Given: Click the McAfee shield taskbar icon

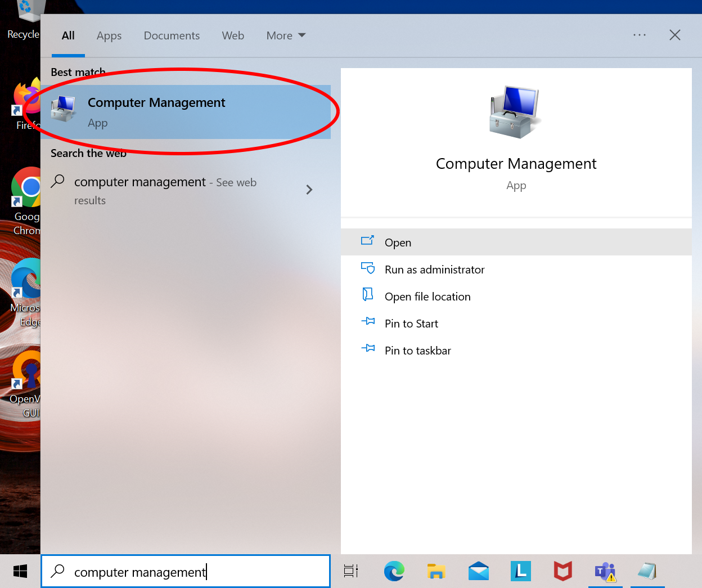Looking at the screenshot, I should pos(562,572).
